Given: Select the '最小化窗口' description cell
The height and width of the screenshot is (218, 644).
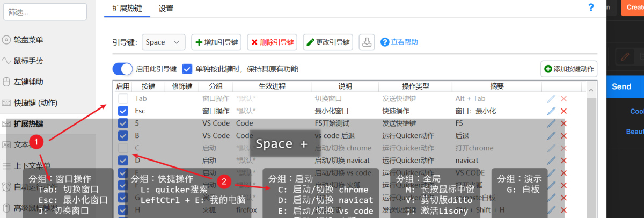Looking at the screenshot, I should pos(332,111).
